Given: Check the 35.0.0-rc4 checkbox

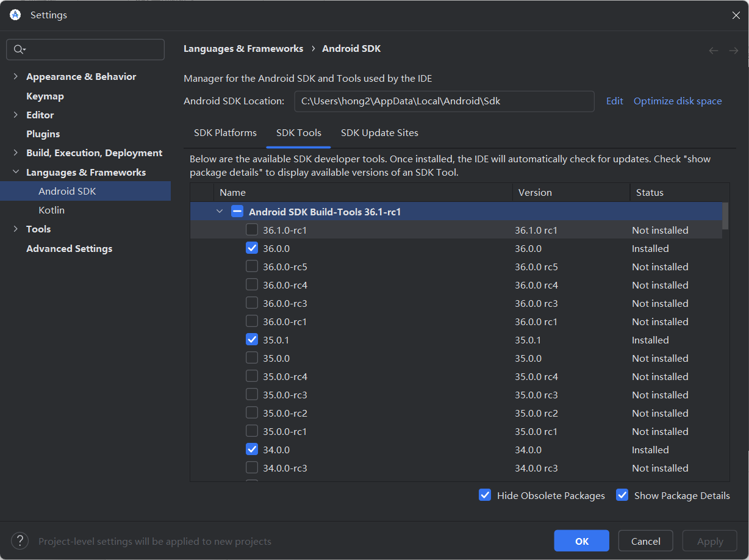Looking at the screenshot, I should click(x=252, y=376).
